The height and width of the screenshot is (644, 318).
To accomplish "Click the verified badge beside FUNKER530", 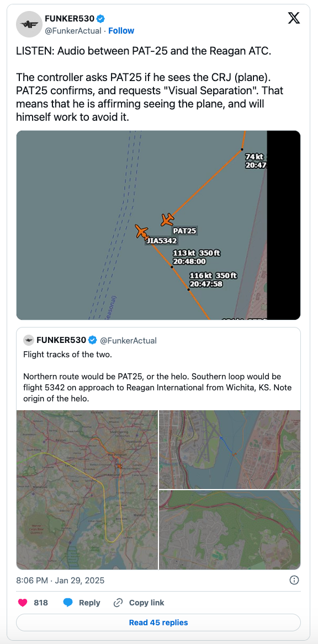I will coord(100,19).
